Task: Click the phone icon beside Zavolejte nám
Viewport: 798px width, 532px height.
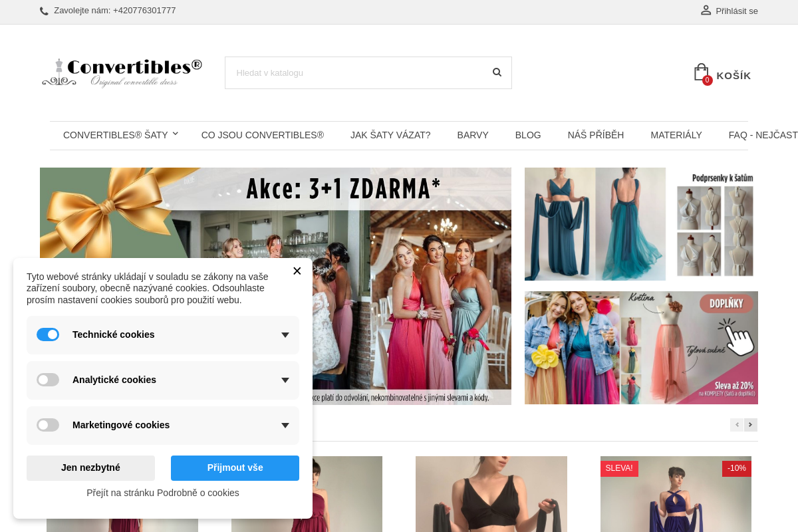Action: [x=44, y=11]
